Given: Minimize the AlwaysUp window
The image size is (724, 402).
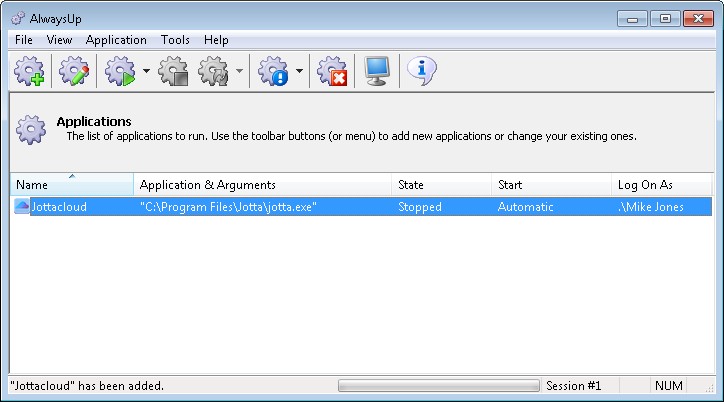Looking at the screenshot, I should 632,19.
